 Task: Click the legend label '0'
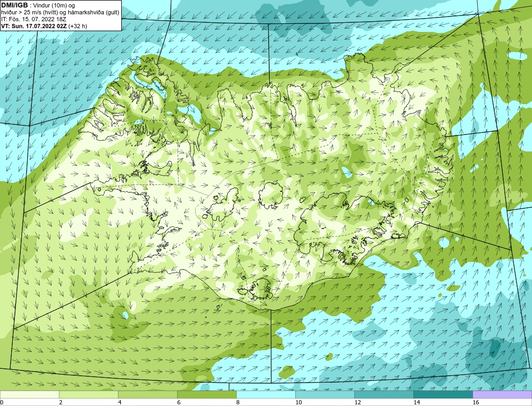[x=2, y=402]
